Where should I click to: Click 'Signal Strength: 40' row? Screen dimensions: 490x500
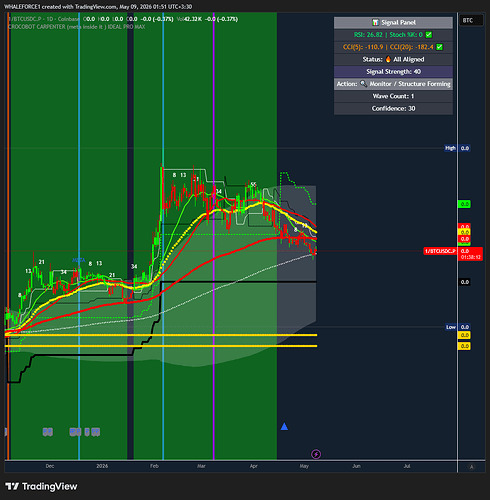(393, 71)
